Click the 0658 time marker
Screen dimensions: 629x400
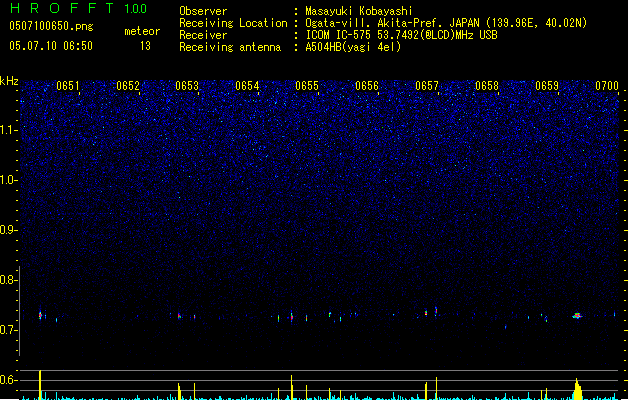[487, 86]
